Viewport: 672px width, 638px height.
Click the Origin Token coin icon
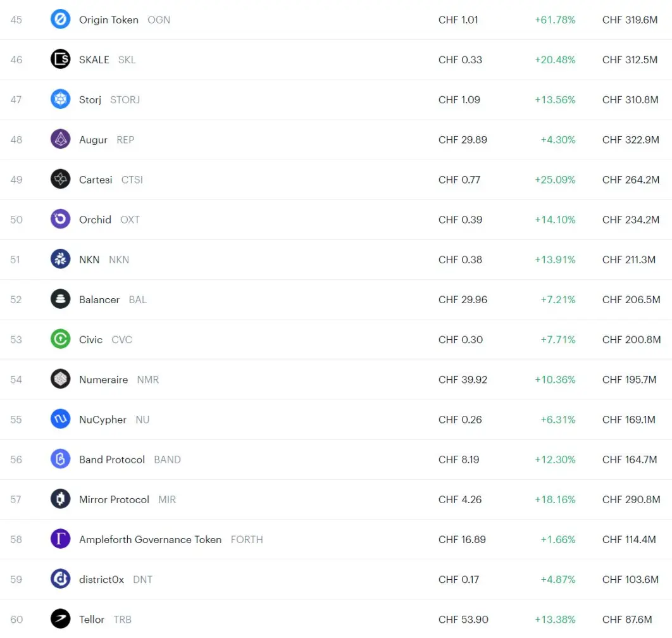pyautogui.click(x=60, y=19)
